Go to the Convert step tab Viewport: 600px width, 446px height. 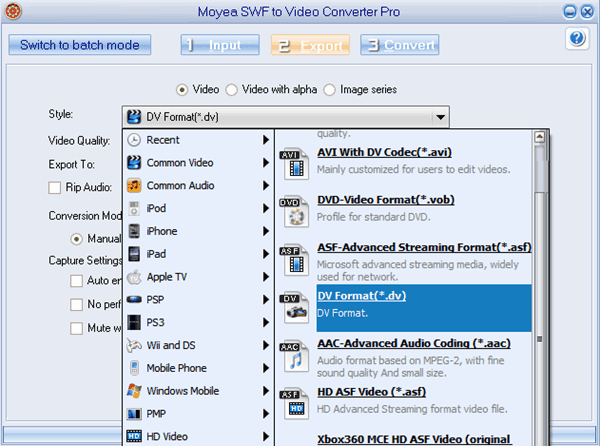click(399, 45)
